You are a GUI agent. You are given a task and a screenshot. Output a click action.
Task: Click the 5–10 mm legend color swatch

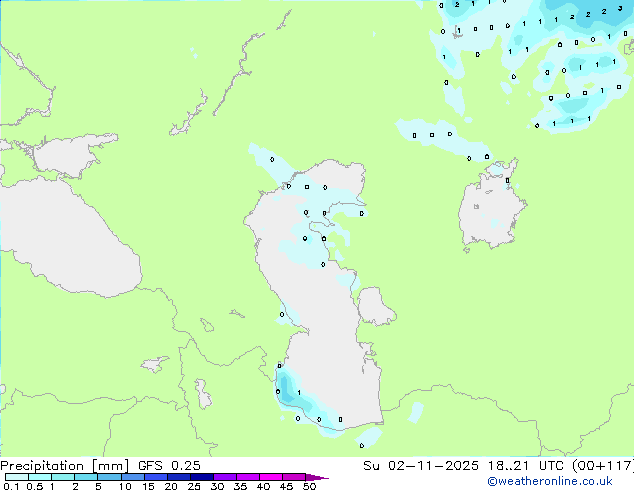pos(109,477)
